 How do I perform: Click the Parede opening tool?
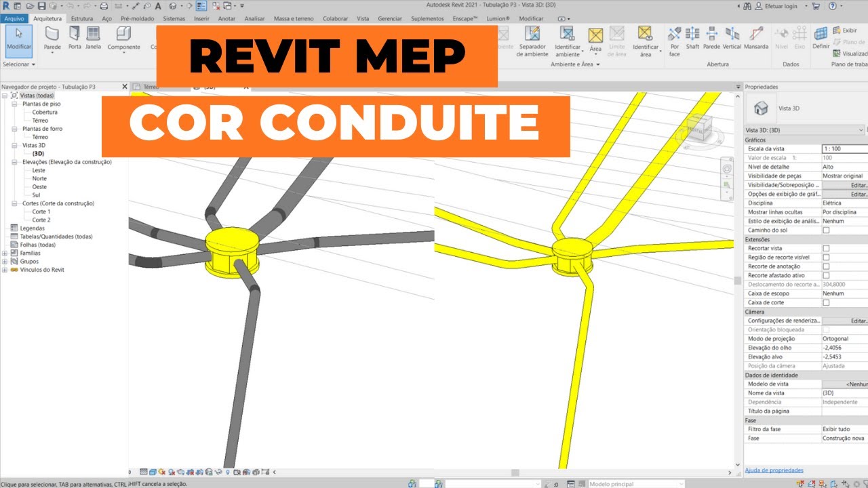tap(711, 38)
